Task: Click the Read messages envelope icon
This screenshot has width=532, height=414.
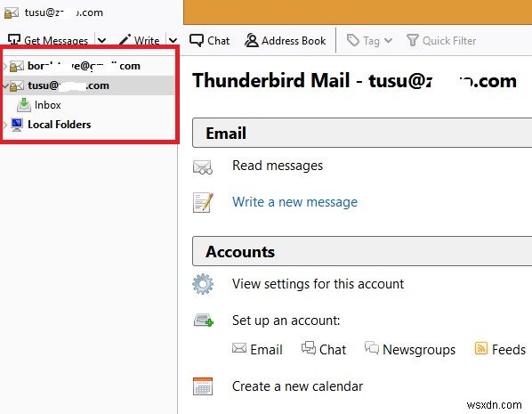Action: [x=203, y=166]
